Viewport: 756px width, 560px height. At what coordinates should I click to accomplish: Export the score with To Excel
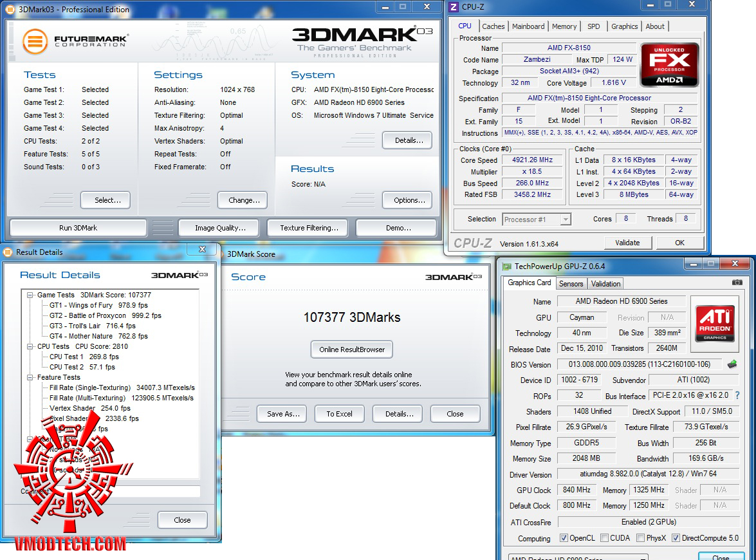(340, 414)
